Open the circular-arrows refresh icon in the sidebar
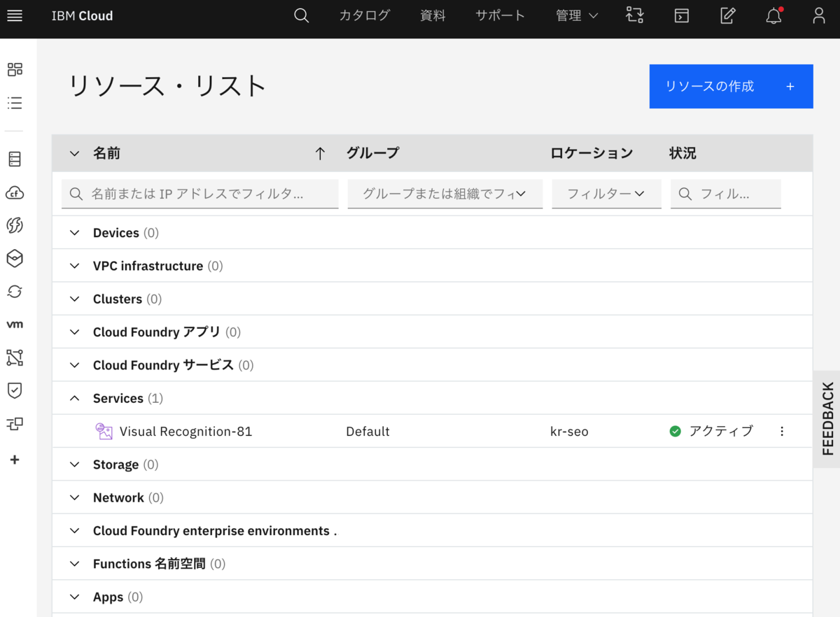Viewport: 840px width, 617px height. click(x=15, y=291)
